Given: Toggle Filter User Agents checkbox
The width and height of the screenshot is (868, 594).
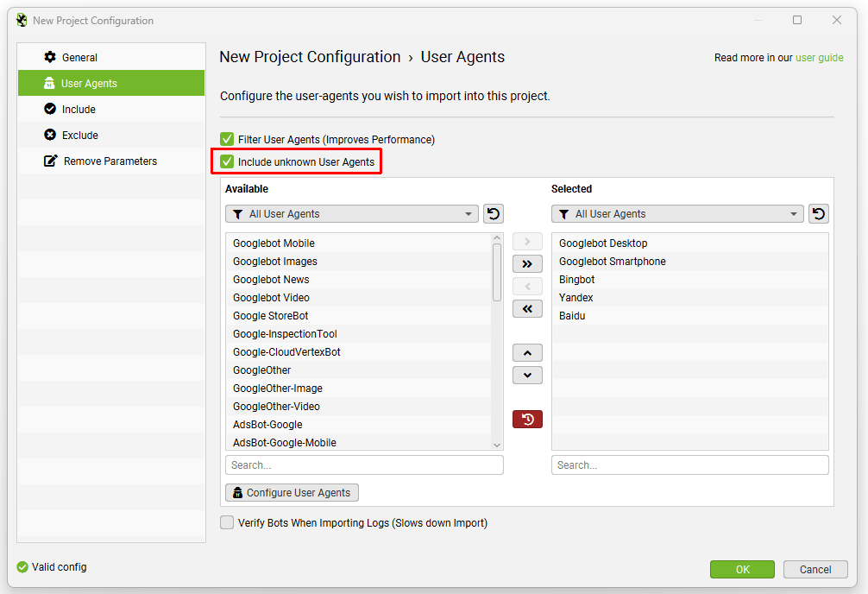Looking at the screenshot, I should click(228, 139).
